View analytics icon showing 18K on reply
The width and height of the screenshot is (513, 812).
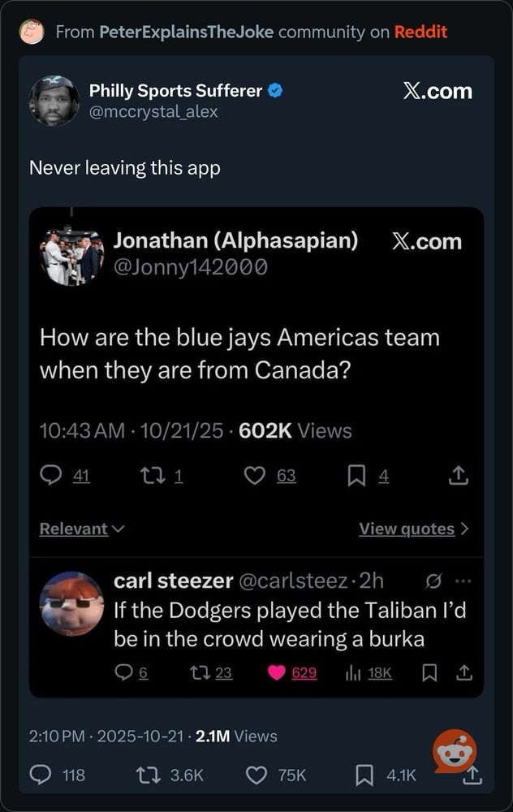[353, 672]
